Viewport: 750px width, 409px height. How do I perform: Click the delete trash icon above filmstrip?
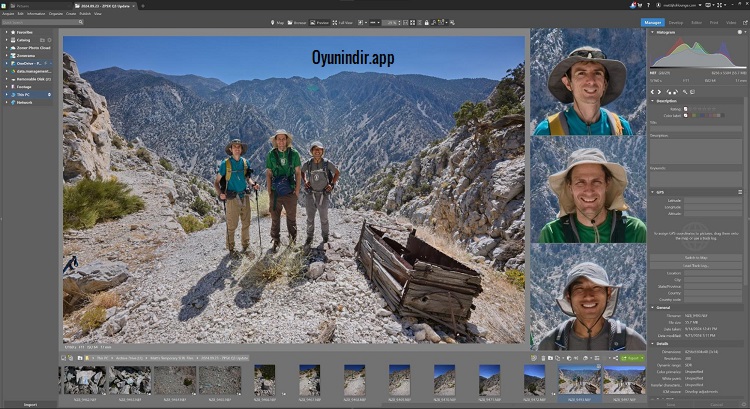pyautogui.click(x=543, y=358)
